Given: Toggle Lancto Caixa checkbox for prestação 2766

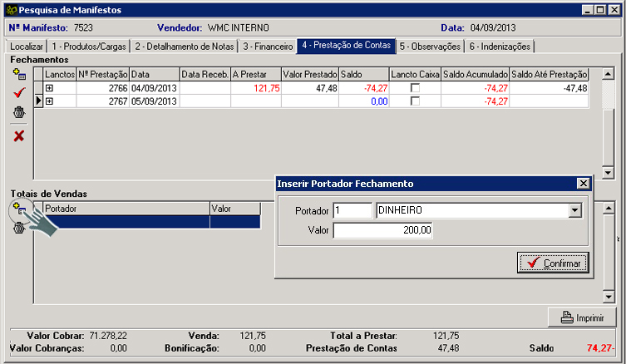Looking at the screenshot, I should pyautogui.click(x=415, y=88).
